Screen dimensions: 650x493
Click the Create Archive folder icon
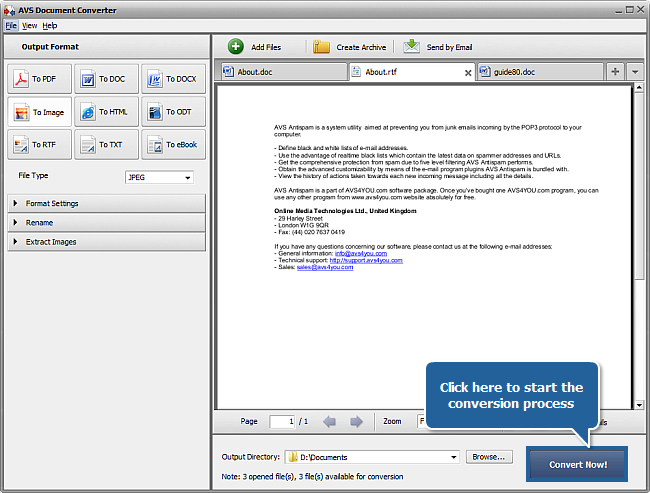coord(321,47)
